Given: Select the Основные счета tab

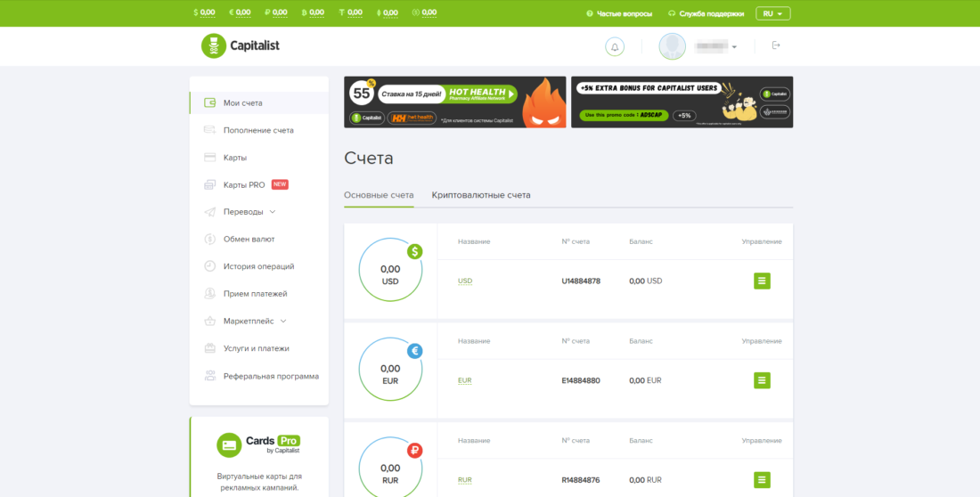Looking at the screenshot, I should [379, 195].
